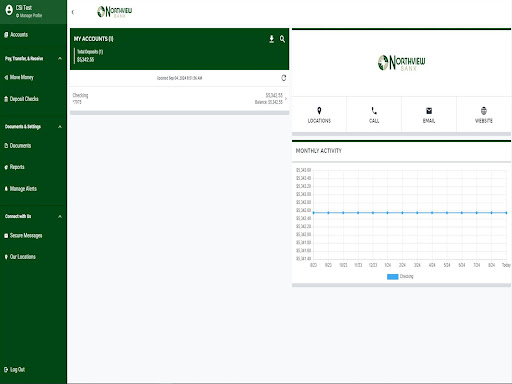
Task: Select the Total Deposits summary
Action: [x=90, y=56]
